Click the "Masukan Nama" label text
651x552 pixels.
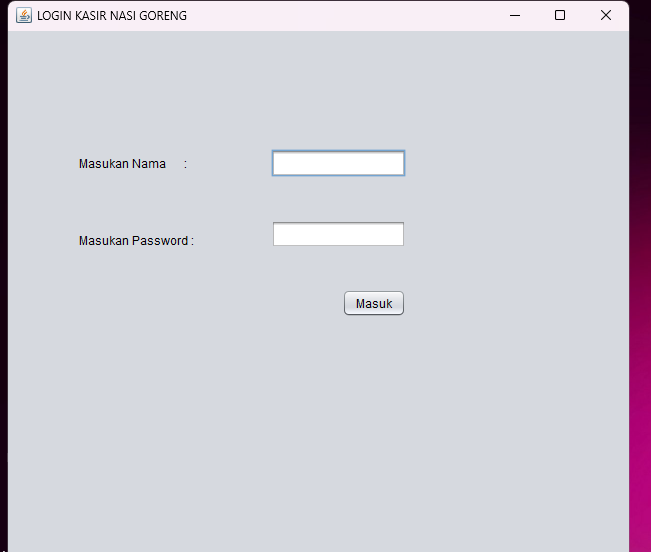pos(122,164)
